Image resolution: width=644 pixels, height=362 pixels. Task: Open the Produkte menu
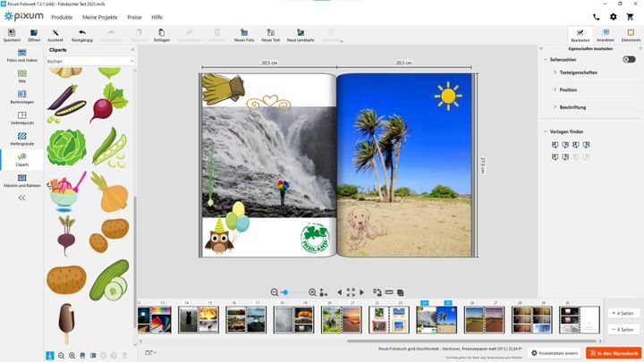click(62, 17)
